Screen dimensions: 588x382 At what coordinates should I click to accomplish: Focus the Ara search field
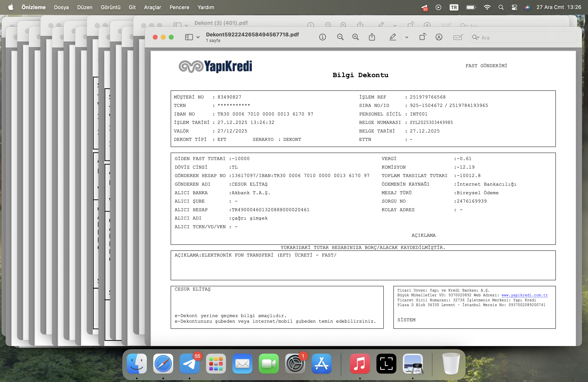tap(524, 38)
